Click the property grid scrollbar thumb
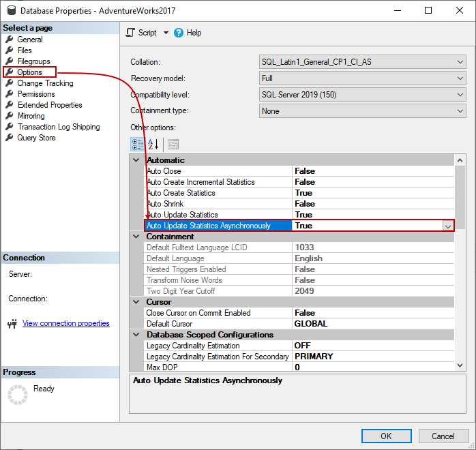 tap(460, 197)
